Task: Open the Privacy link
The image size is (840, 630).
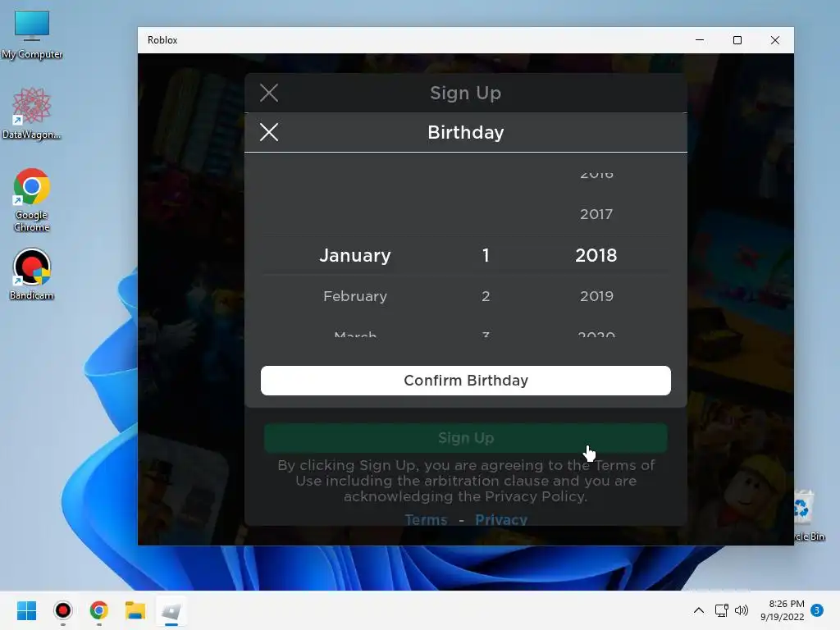Action: pos(501,519)
